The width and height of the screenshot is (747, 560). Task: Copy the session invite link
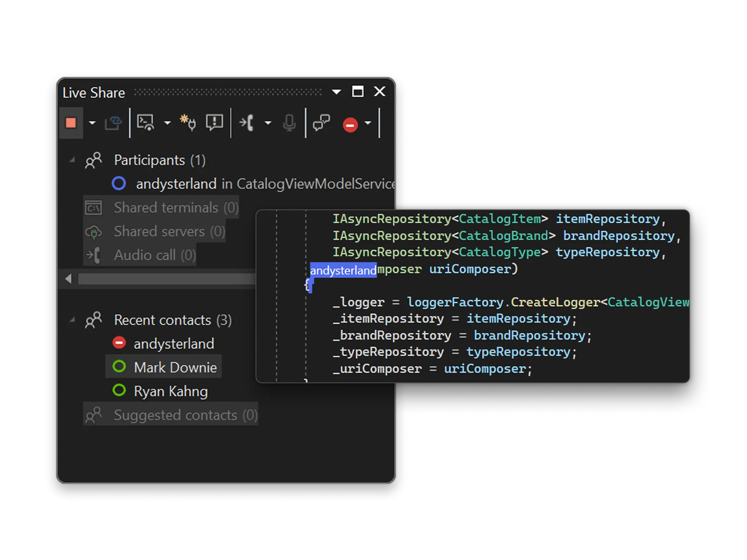click(x=113, y=124)
